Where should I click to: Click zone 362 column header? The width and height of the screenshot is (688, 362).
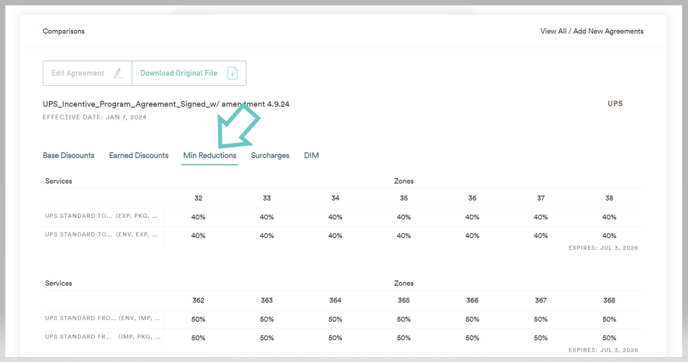point(198,301)
